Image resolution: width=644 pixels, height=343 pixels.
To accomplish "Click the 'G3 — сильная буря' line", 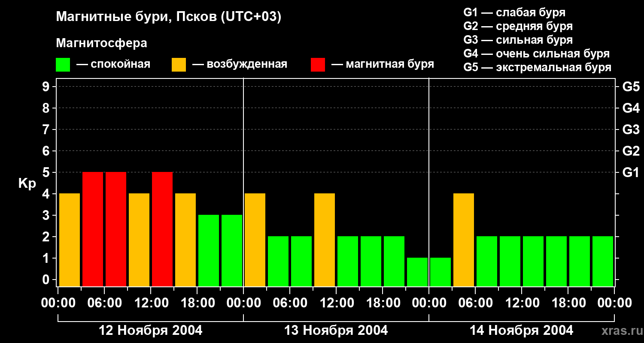I will [x=518, y=40].
